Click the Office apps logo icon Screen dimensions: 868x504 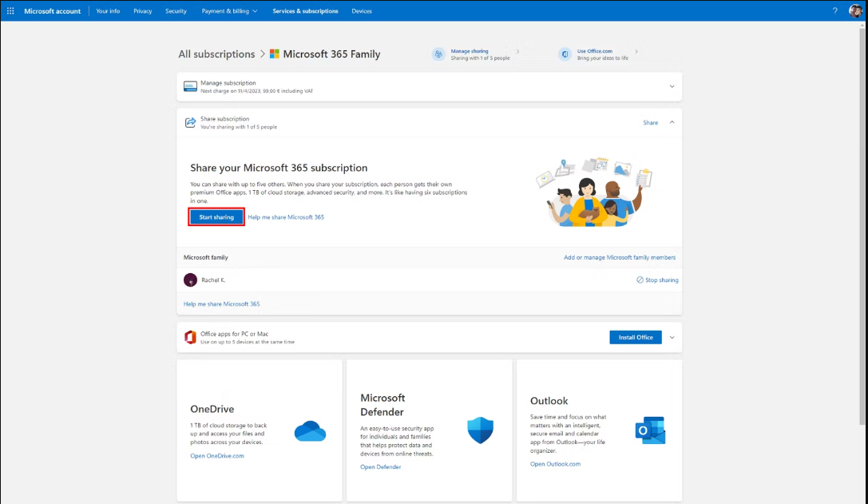[190, 337]
